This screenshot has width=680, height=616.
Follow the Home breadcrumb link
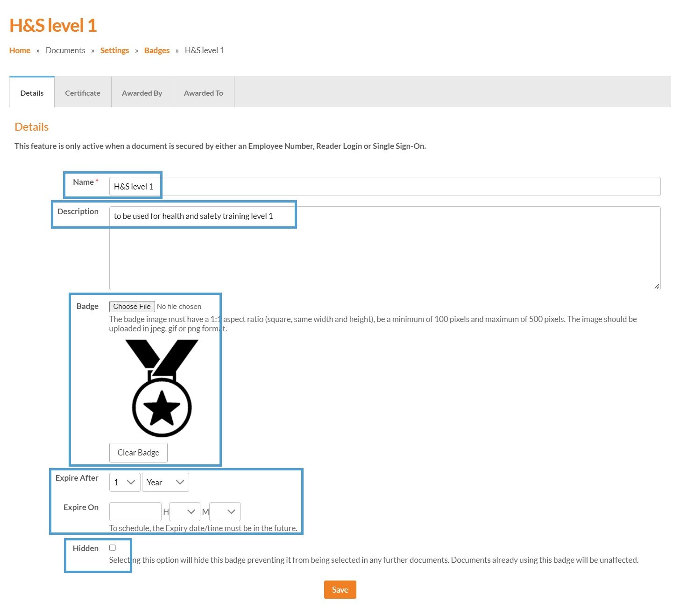20,50
